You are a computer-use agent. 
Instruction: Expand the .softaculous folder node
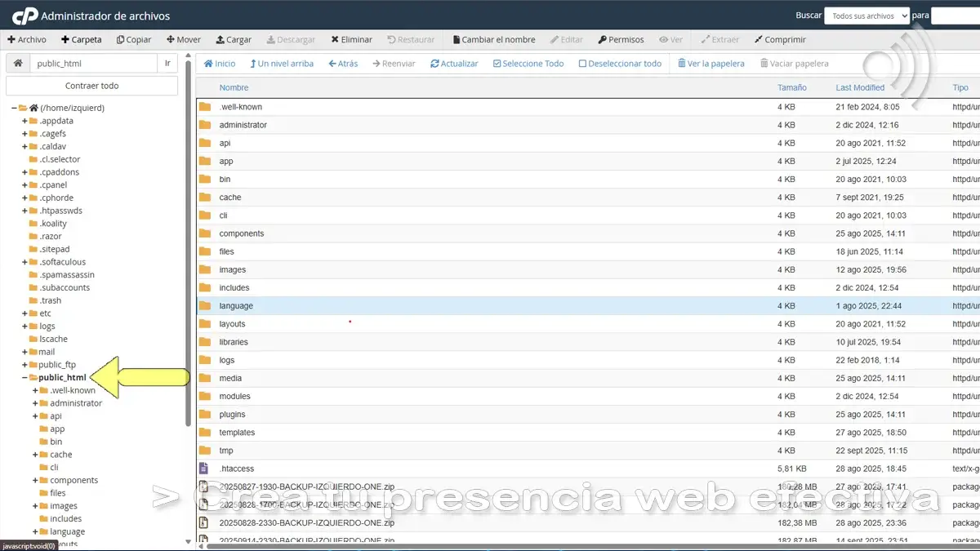tap(24, 262)
